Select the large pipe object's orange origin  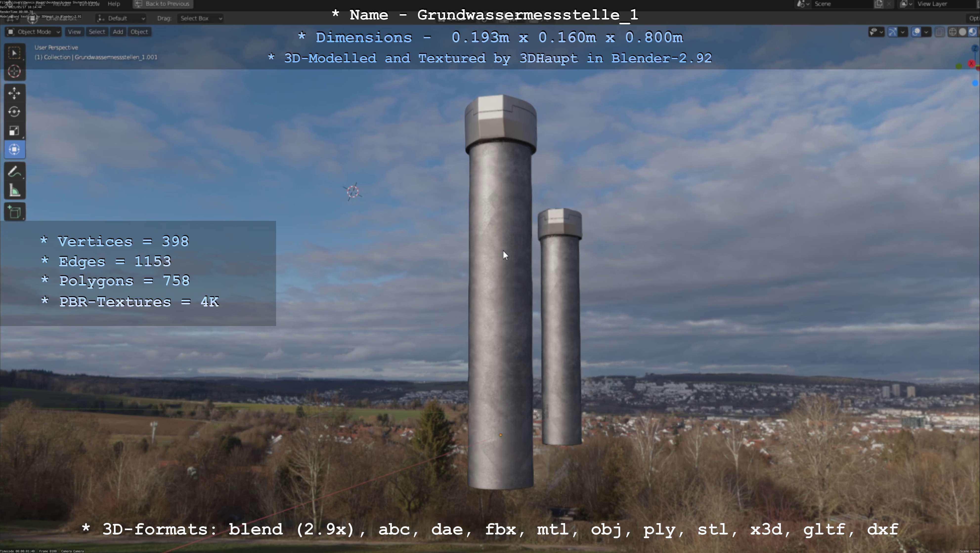click(x=501, y=435)
